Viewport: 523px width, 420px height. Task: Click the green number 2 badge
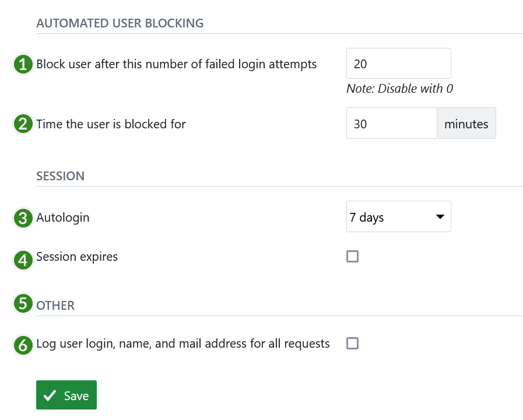pyautogui.click(x=23, y=124)
